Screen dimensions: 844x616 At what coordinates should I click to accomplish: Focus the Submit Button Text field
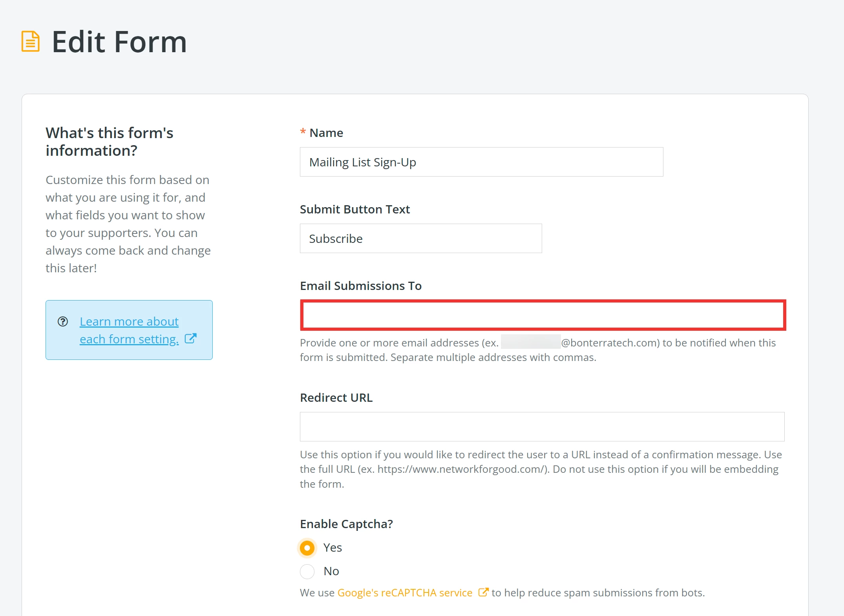pyautogui.click(x=420, y=239)
